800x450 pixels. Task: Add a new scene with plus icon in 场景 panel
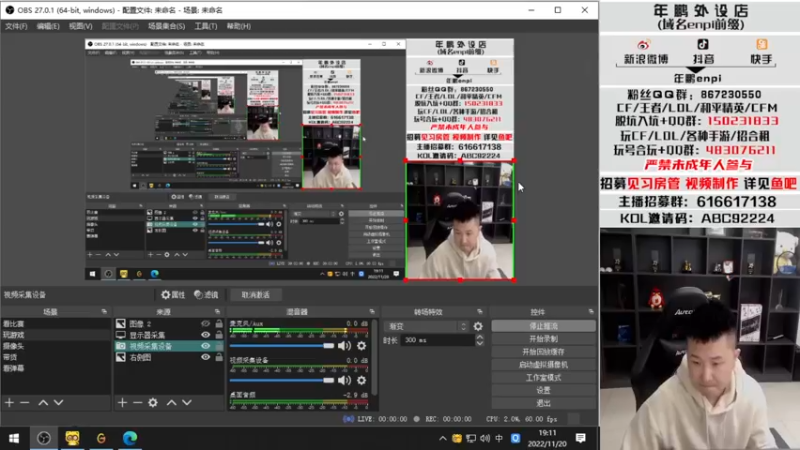coord(9,403)
